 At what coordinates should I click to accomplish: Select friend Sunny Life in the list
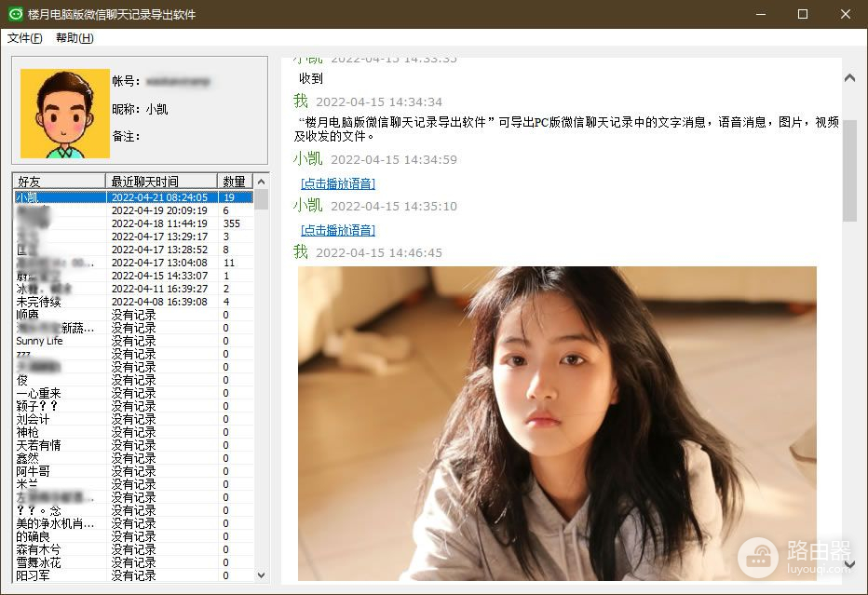click(133, 341)
